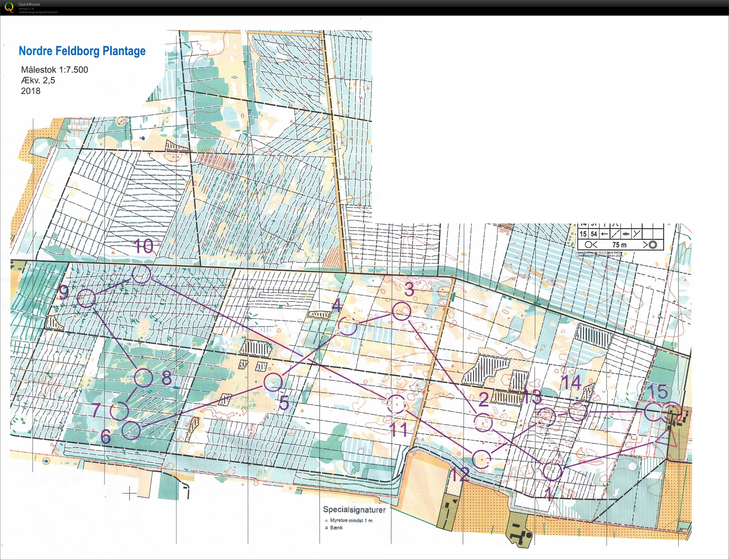Click the registration cross mark at lower-left of the map

[130, 493]
